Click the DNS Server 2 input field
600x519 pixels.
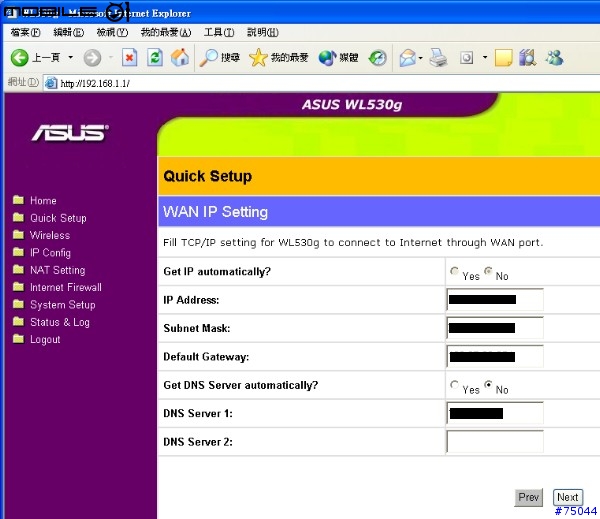(x=495, y=442)
